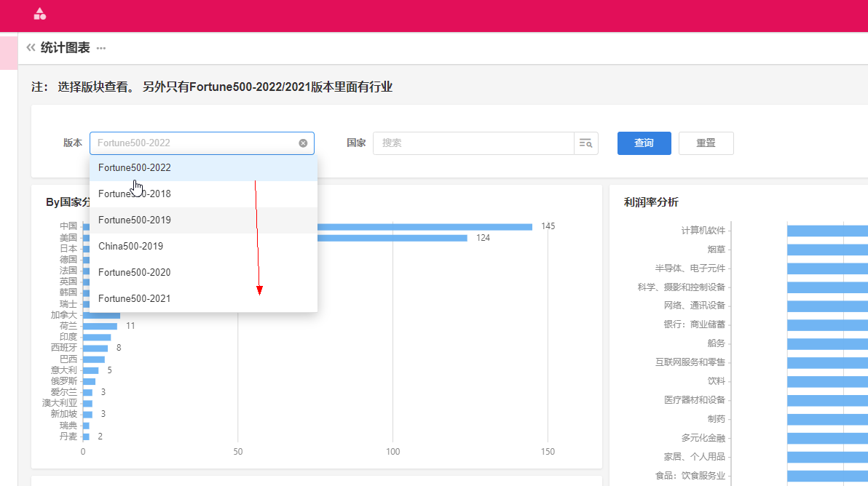
Task: Click the app logo icon in header
Action: click(x=40, y=13)
